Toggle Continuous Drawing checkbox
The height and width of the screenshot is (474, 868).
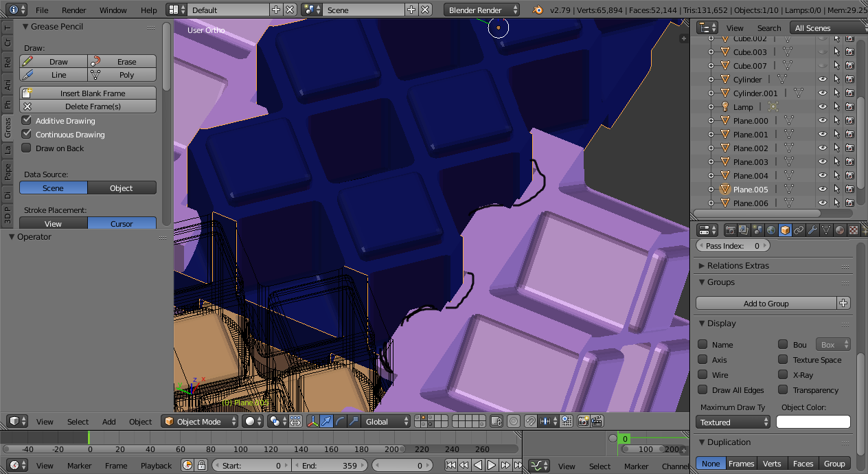point(27,134)
